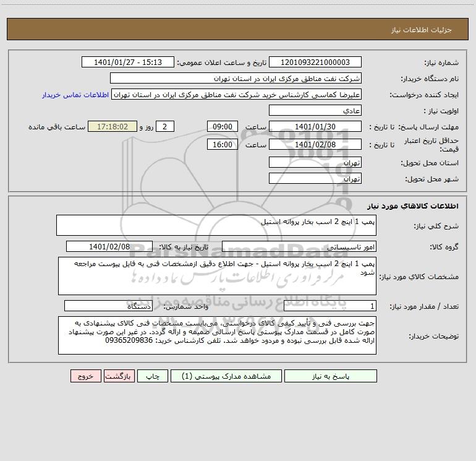476x461 pixels.
Task: Click the ساعت باقی مانده label
Action: pos(57,127)
